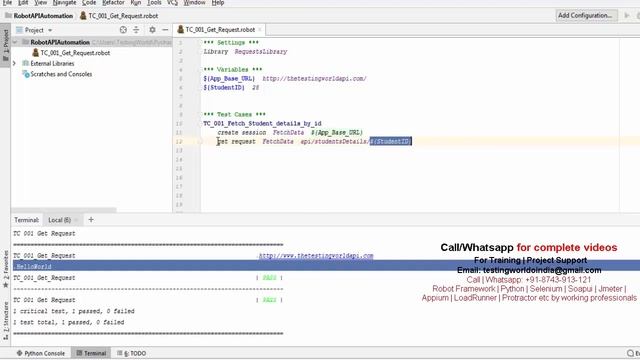Click 'create session' keyword in editor
The width and height of the screenshot is (640, 360).
(242, 132)
